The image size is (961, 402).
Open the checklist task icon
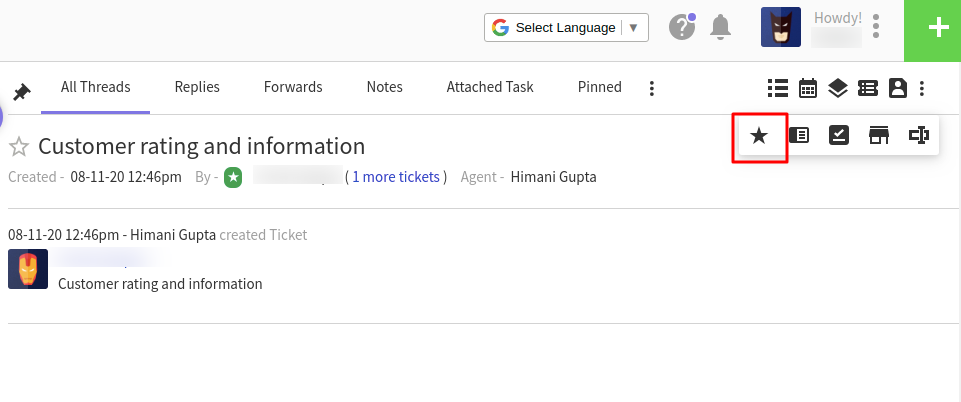click(x=838, y=135)
